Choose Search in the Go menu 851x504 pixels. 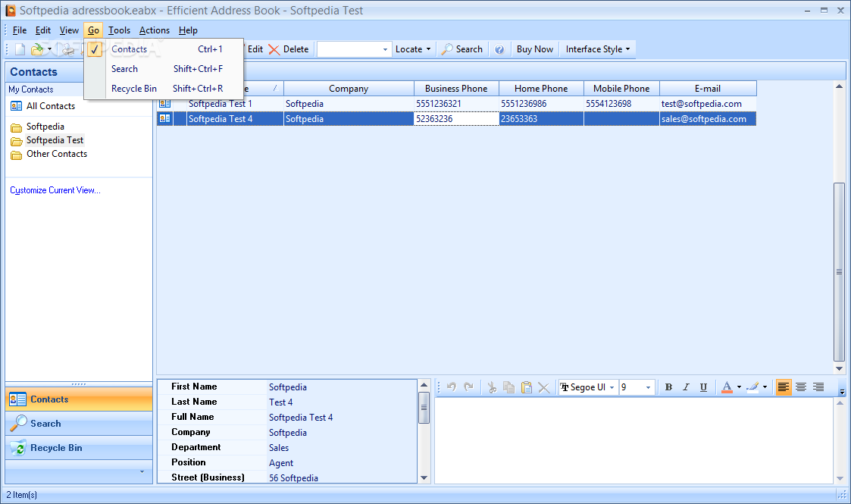point(164,69)
